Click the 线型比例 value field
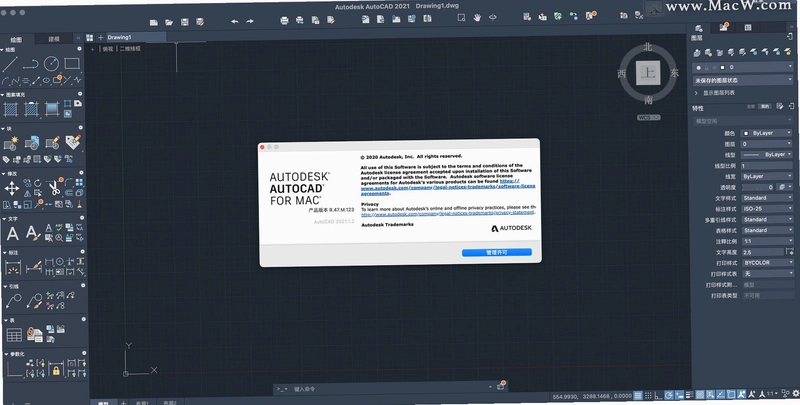Image resolution: width=800 pixels, height=405 pixels. pyautogui.click(x=767, y=166)
